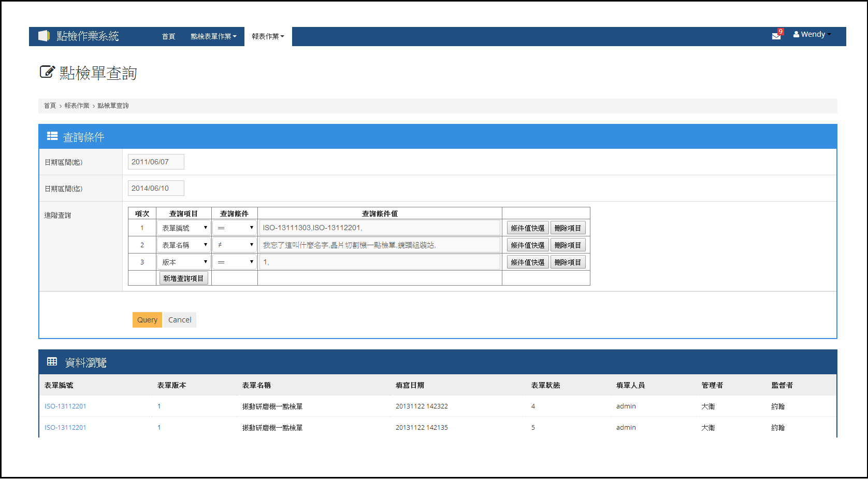
Task: Open the envelope notification icon with 9 unread
Action: 775,36
